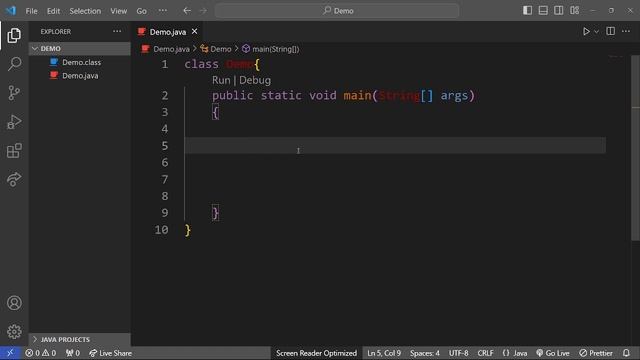
Task: Toggle the Secondary Side Bar layout icon
Action: pyautogui.click(x=558, y=11)
